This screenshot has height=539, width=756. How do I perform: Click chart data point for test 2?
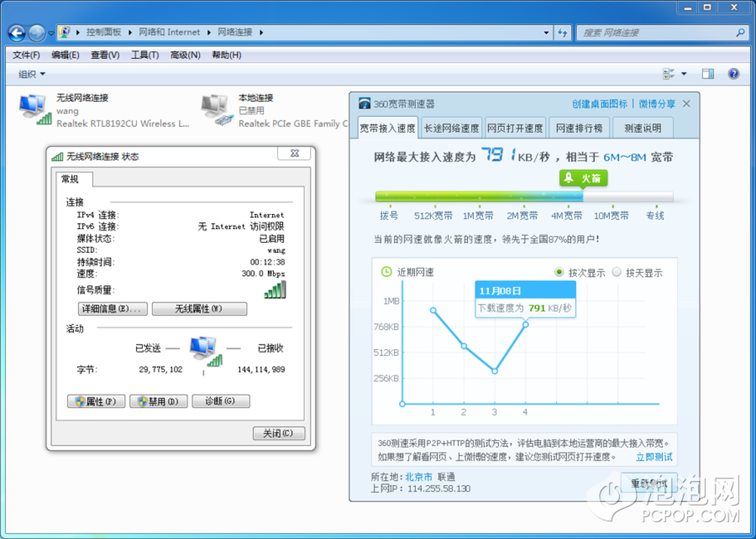pos(464,346)
